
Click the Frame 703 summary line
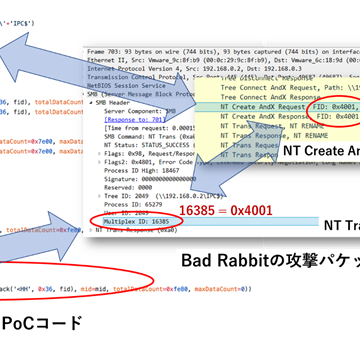tap(223, 52)
